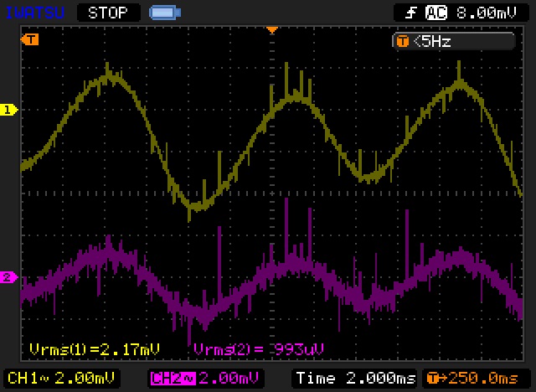Image resolution: width=536 pixels, height=392 pixels.
Task: Click the Vrms(2)= 993uV measurement
Action: coord(259,349)
